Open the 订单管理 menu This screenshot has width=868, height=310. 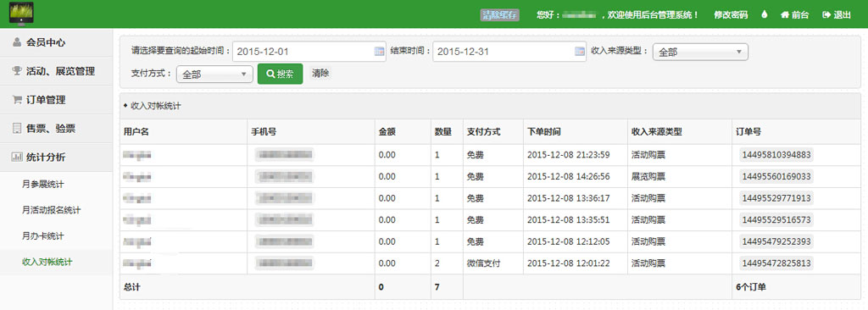[56, 100]
